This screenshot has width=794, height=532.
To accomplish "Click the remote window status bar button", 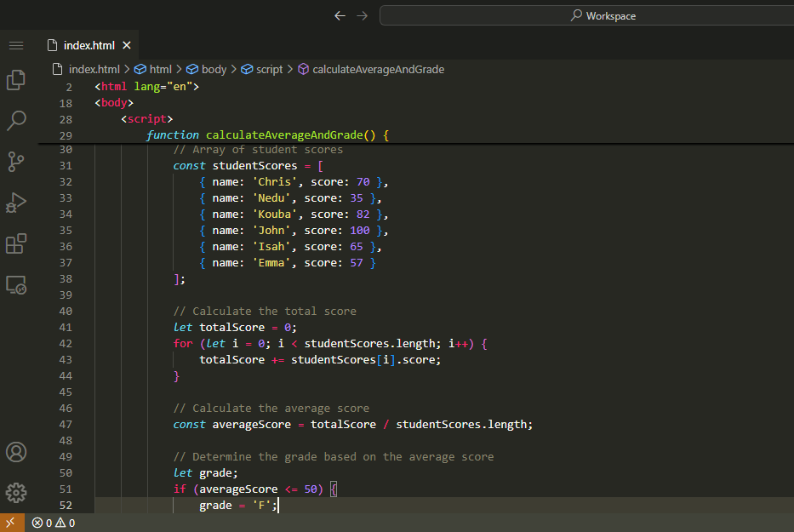I will (10, 523).
